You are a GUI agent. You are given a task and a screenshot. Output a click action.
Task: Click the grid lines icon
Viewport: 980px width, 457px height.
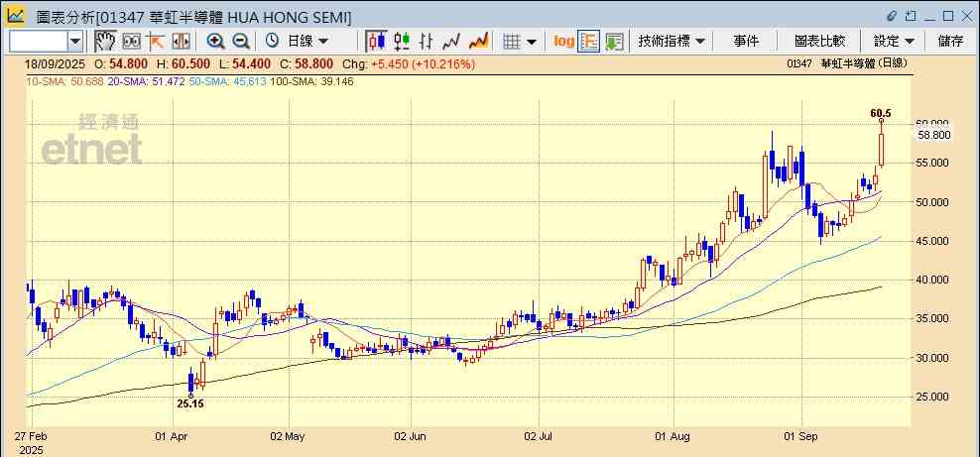click(x=512, y=42)
